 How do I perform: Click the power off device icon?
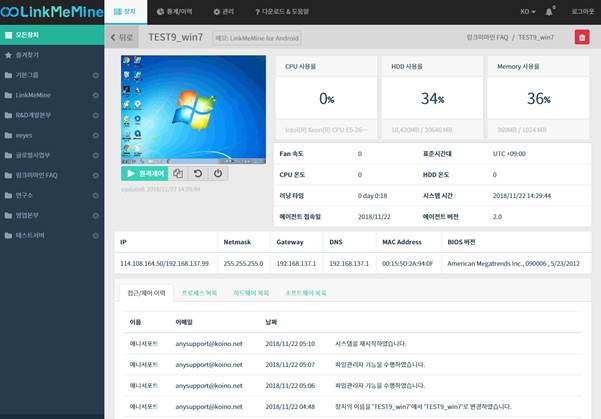tap(218, 173)
